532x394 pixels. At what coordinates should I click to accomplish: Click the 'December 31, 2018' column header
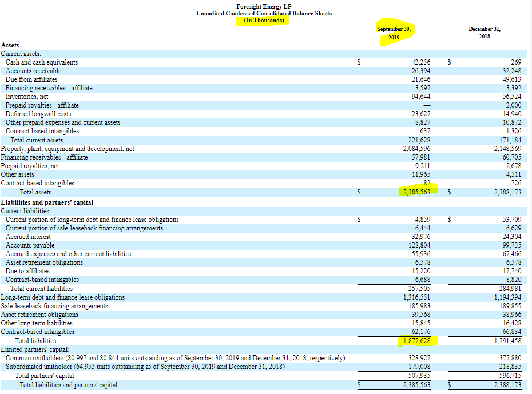[485, 33]
